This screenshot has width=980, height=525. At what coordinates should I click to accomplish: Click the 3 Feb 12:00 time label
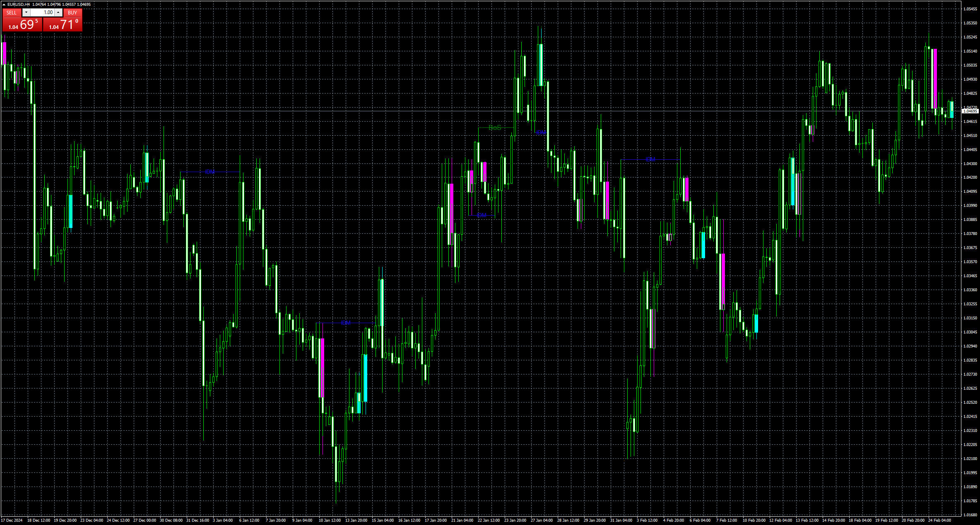(647, 520)
